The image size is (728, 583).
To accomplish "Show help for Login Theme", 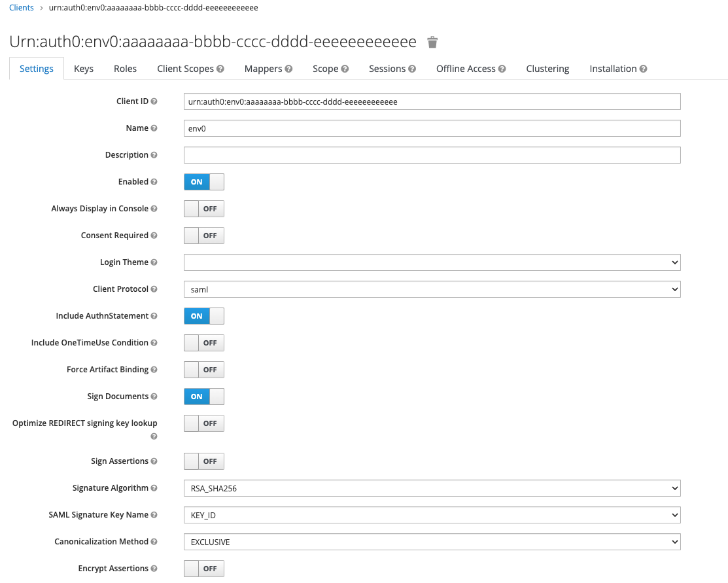I will (x=154, y=262).
